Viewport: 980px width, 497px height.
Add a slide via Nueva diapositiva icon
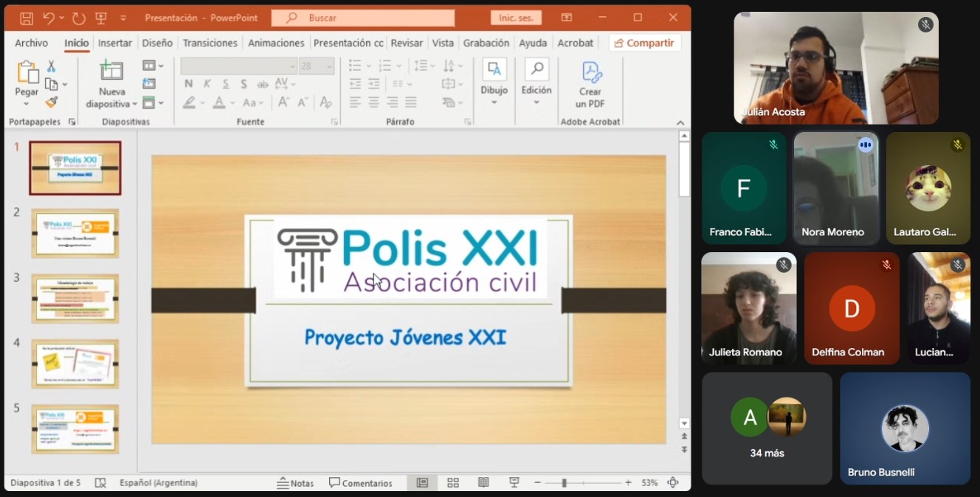pos(111,71)
